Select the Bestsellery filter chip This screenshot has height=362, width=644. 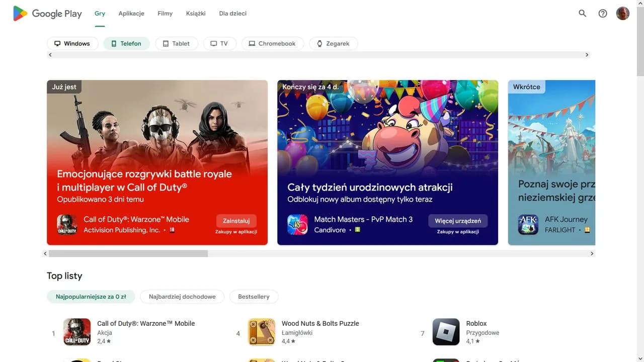(x=254, y=296)
